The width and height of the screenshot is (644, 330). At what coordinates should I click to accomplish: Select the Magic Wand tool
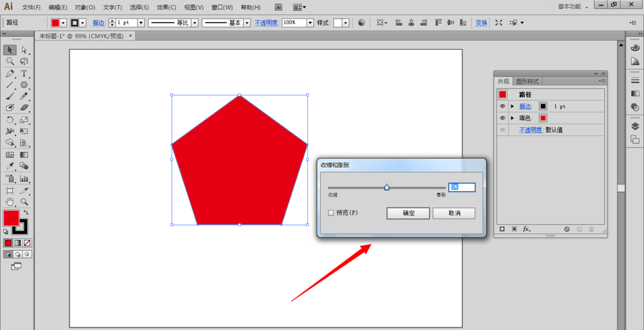tap(10, 62)
